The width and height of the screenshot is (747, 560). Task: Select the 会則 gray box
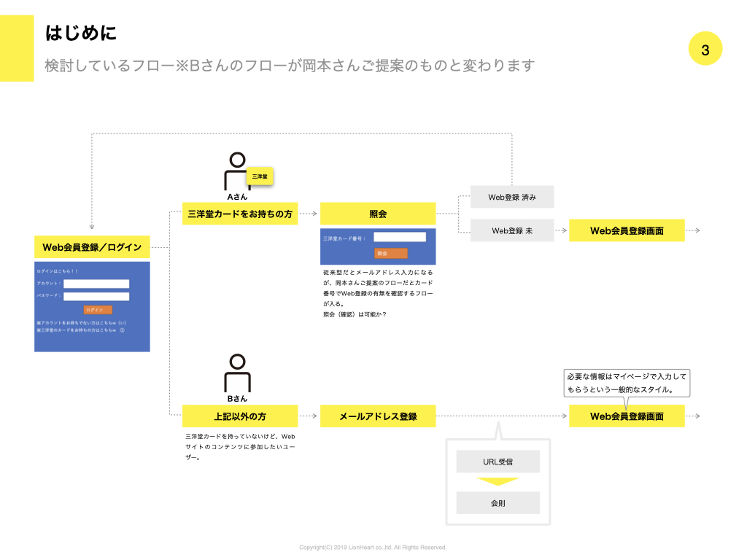tap(498, 503)
